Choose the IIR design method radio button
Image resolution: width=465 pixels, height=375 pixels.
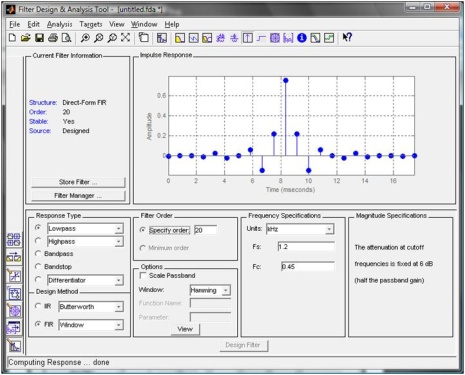[x=38, y=306]
